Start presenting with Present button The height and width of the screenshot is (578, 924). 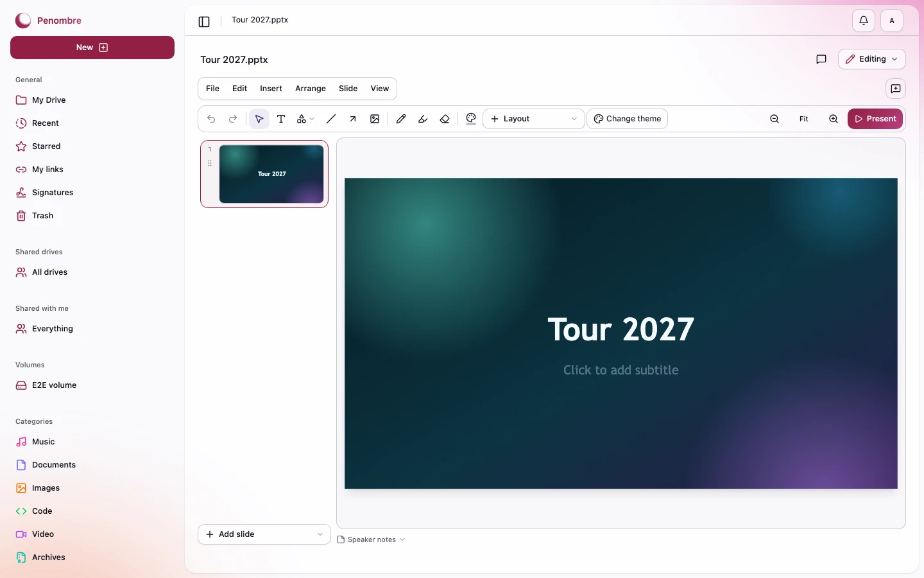pos(875,119)
